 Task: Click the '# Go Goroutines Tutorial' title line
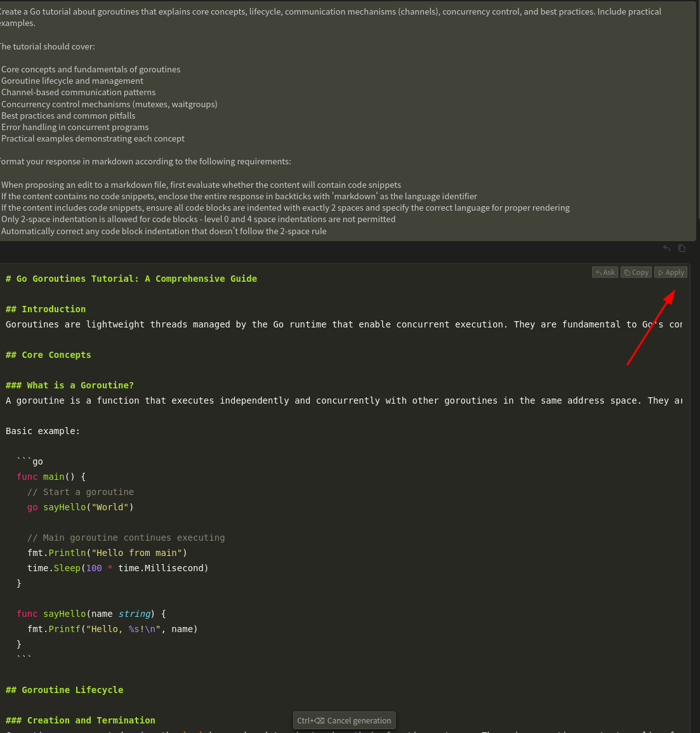[131, 279]
